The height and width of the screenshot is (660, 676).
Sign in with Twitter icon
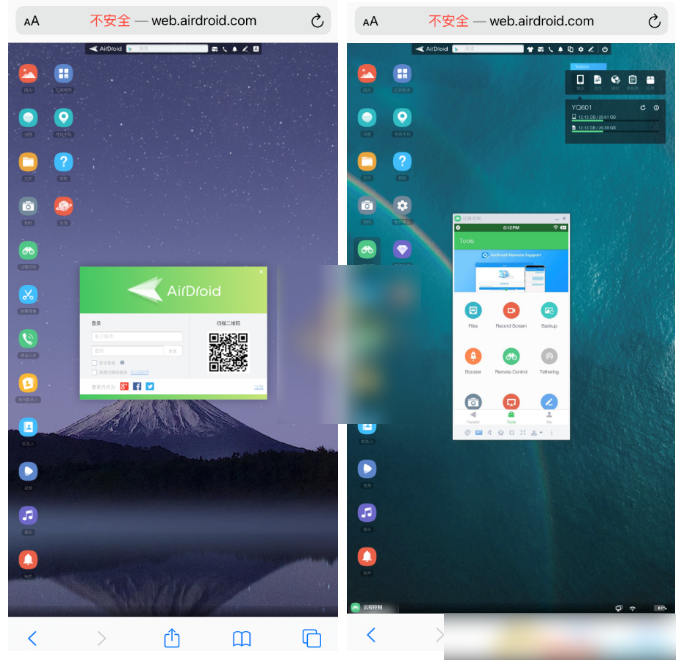coord(150,386)
